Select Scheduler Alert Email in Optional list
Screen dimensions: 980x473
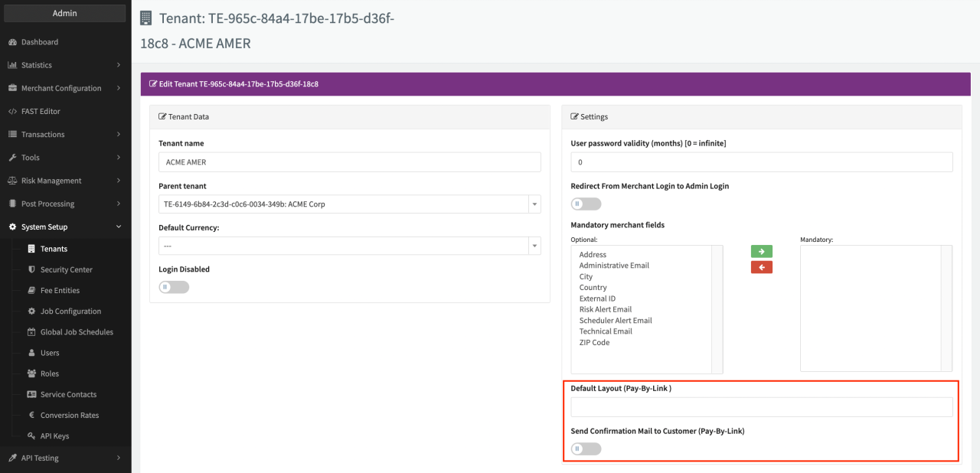coord(616,321)
